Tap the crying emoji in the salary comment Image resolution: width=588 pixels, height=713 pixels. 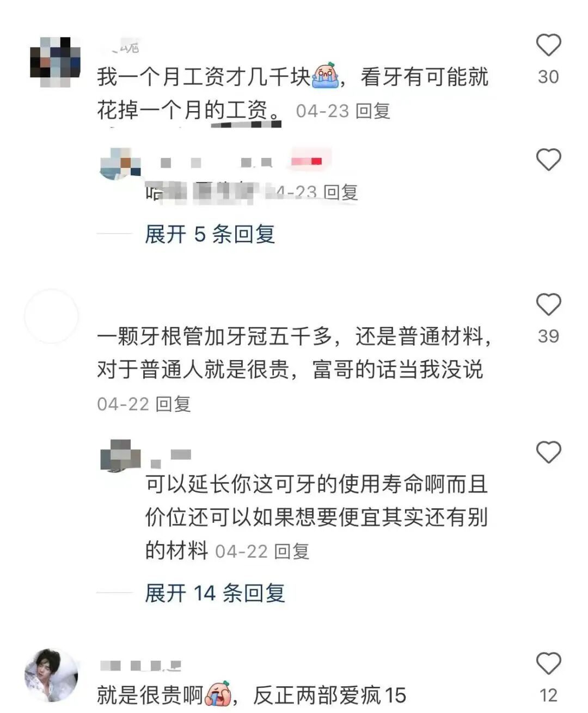coord(325,76)
